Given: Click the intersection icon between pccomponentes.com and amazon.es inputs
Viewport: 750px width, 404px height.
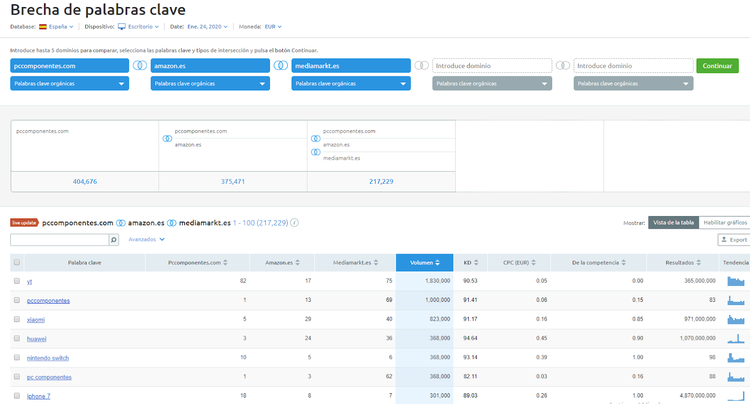Looking at the screenshot, I should click(x=140, y=66).
